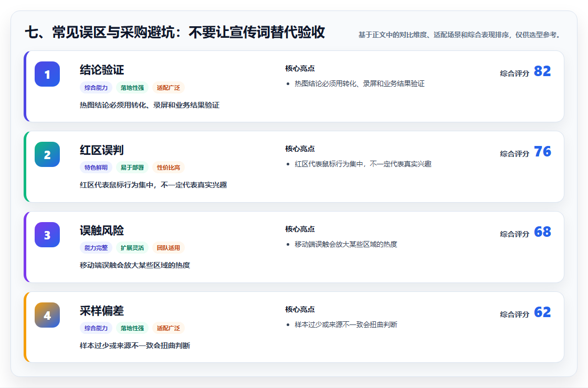Select the 扩展灵活 tag

coord(132,248)
